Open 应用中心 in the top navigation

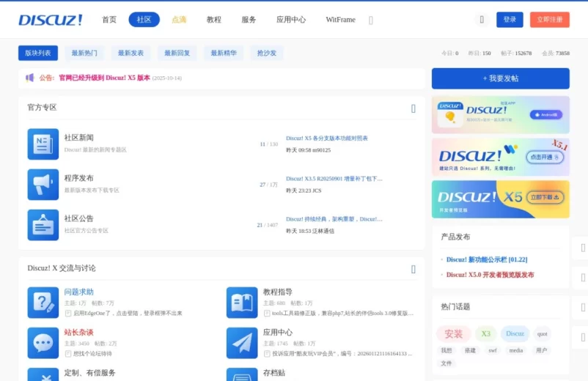pos(291,20)
